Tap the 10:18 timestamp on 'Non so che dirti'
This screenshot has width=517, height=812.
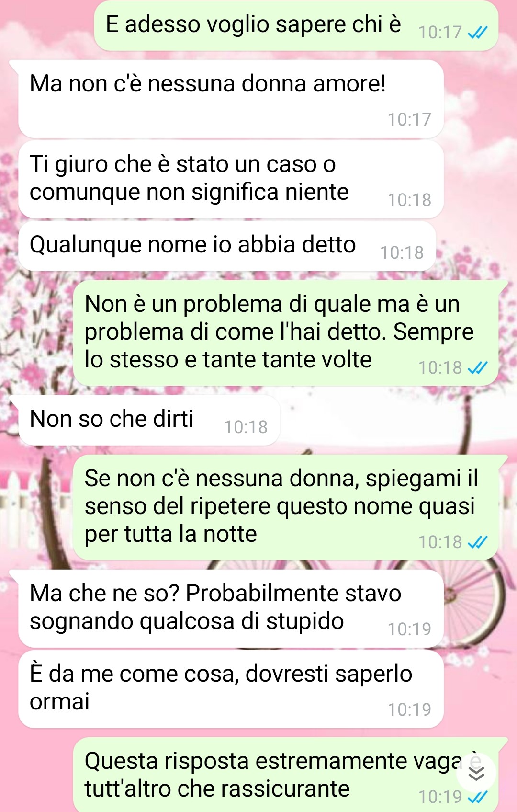[x=246, y=427]
